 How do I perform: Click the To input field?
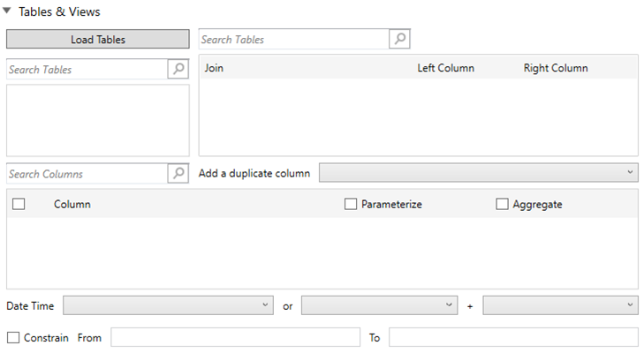[513, 337]
